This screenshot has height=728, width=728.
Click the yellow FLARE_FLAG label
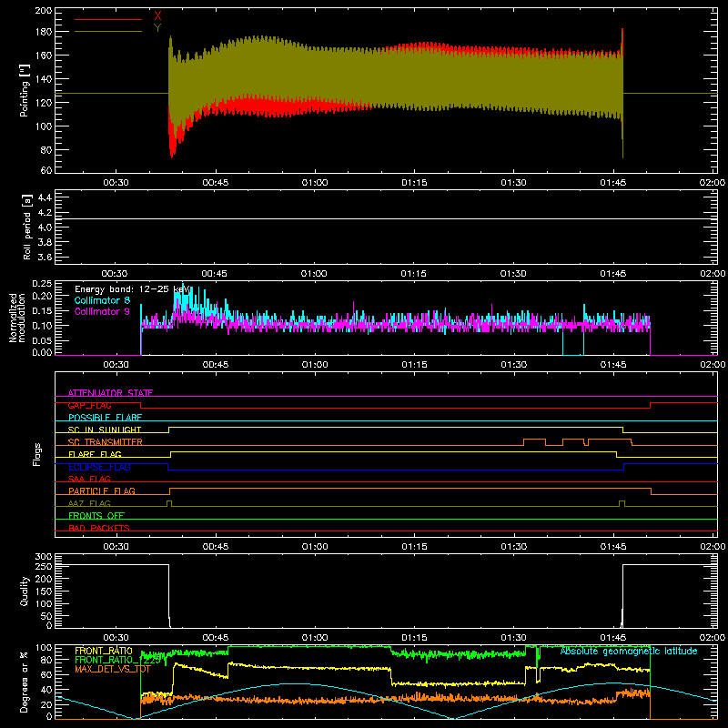[95, 454]
